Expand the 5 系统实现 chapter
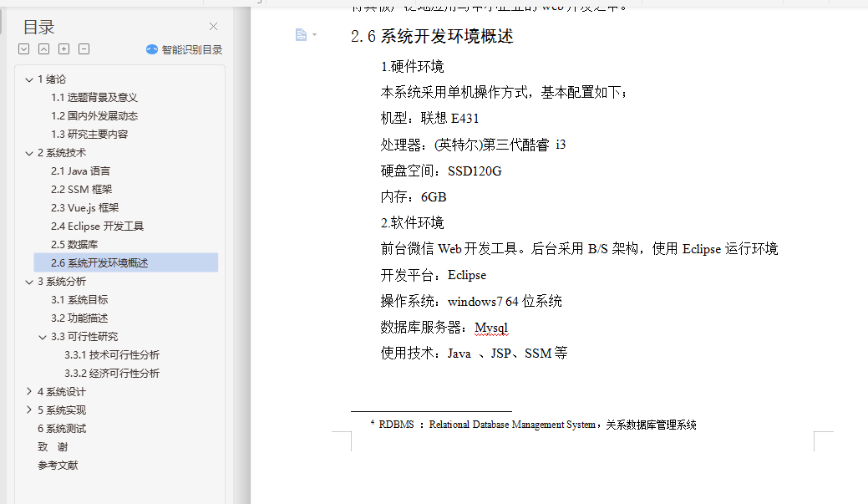Image resolution: width=868 pixels, height=504 pixels. tap(29, 410)
